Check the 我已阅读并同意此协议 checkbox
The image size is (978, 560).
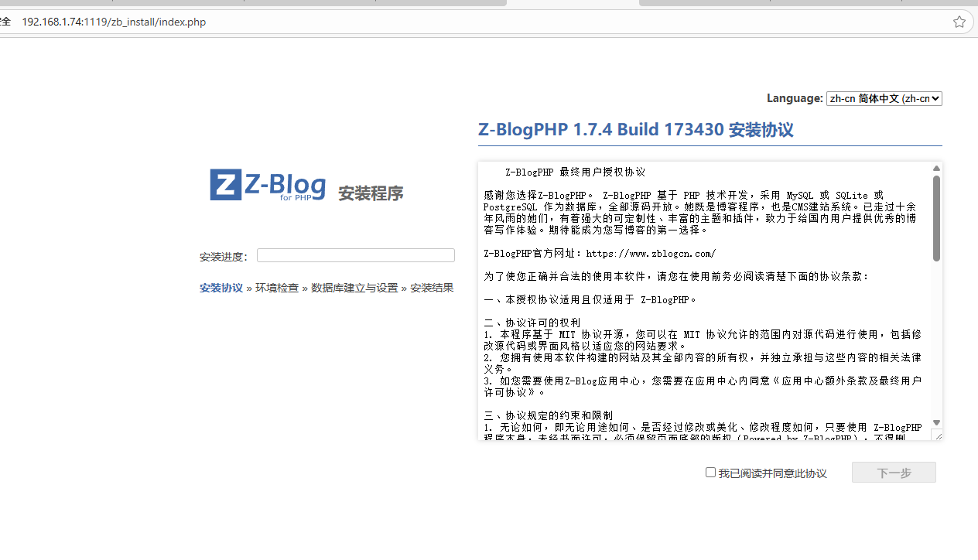710,472
